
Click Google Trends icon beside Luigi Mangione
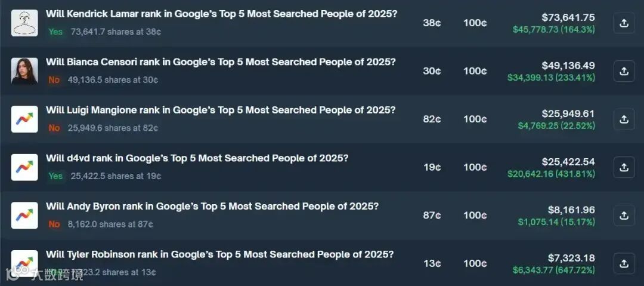pyautogui.click(x=24, y=119)
